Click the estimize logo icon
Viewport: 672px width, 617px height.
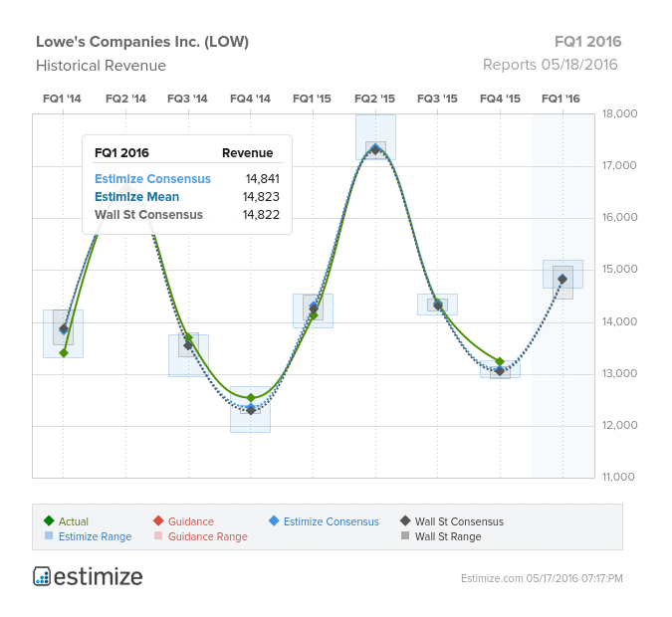click(x=42, y=576)
